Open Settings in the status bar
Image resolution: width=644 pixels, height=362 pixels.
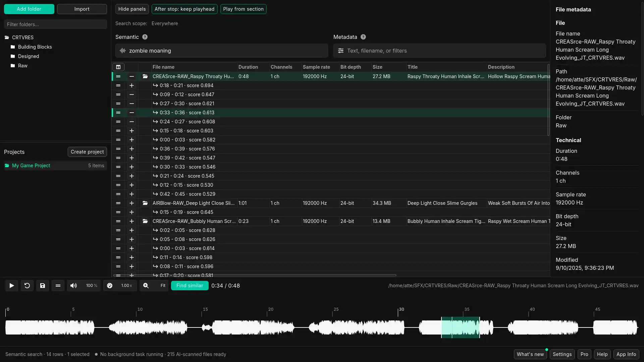562,354
